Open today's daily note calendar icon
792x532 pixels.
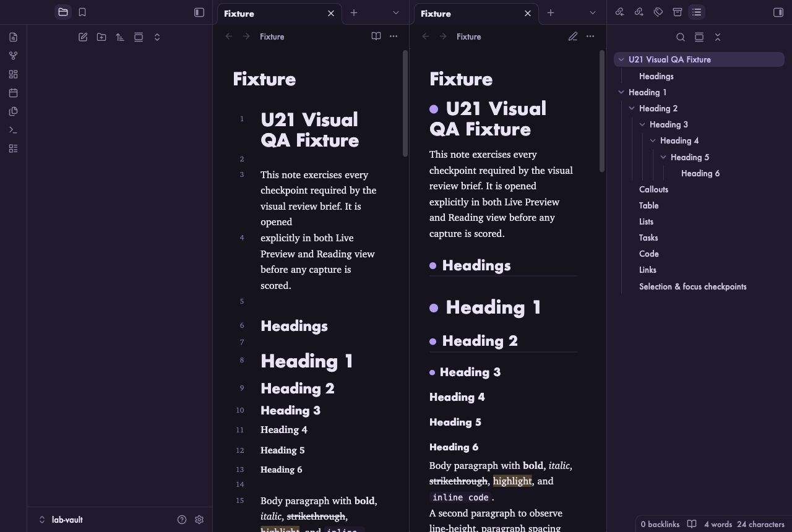tap(13, 93)
